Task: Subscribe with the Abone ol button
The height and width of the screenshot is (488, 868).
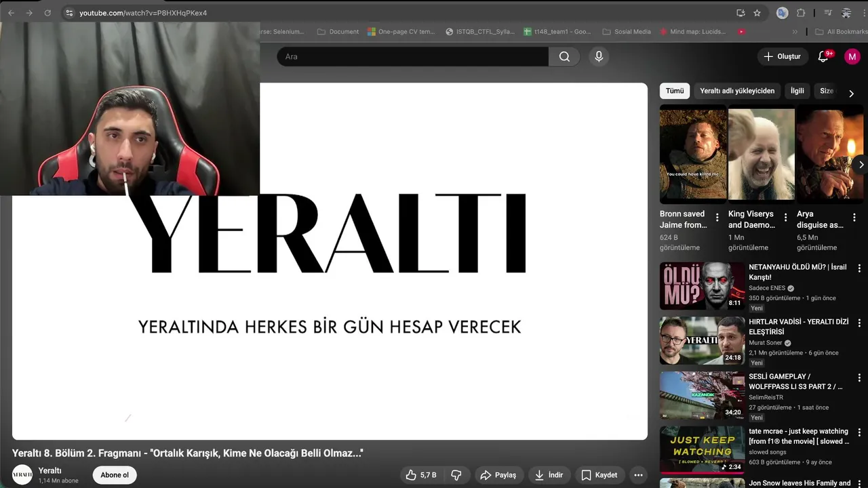Action: click(115, 475)
